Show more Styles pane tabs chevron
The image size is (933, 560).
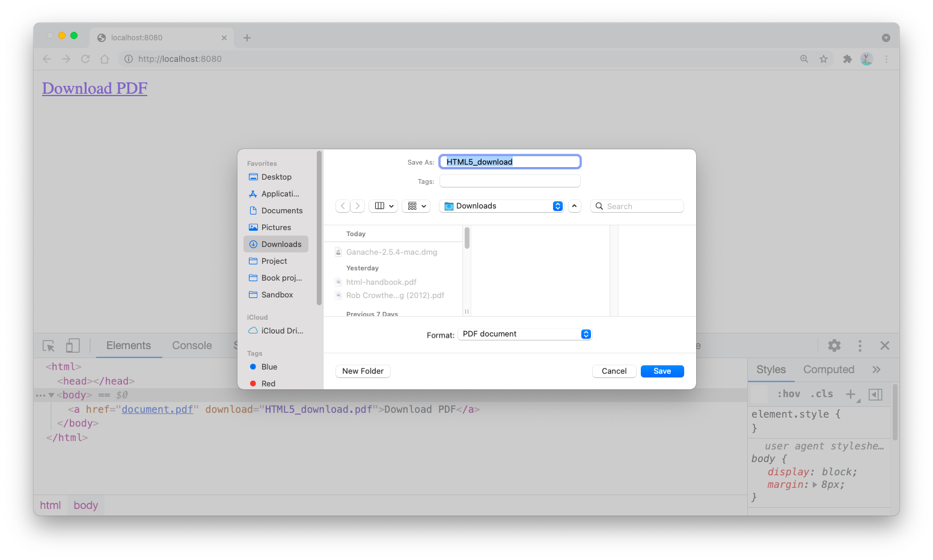click(876, 370)
